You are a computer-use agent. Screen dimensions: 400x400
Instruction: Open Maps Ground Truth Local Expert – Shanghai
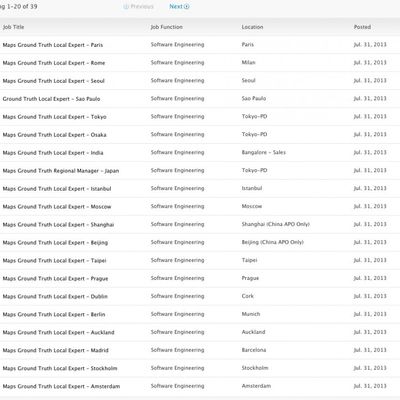pyautogui.click(x=58, y=225)
